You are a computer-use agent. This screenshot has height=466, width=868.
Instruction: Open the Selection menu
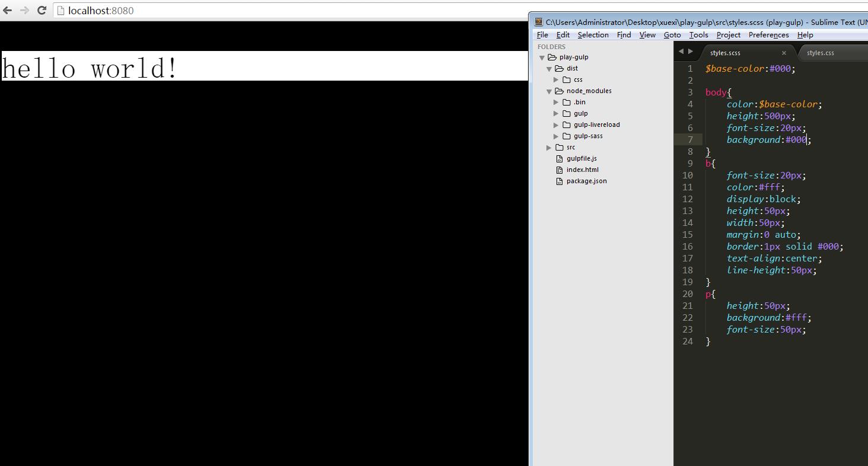pos(593,35)
